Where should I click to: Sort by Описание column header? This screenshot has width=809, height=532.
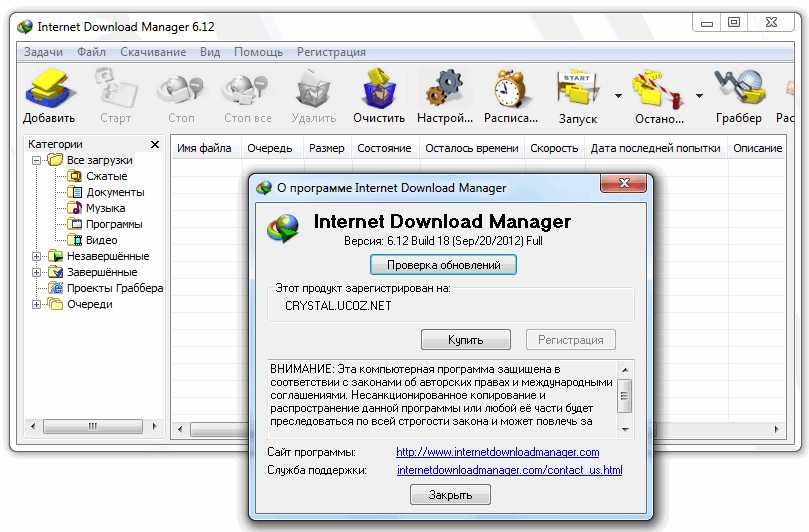pyautogui.click(x=757, y=148)
